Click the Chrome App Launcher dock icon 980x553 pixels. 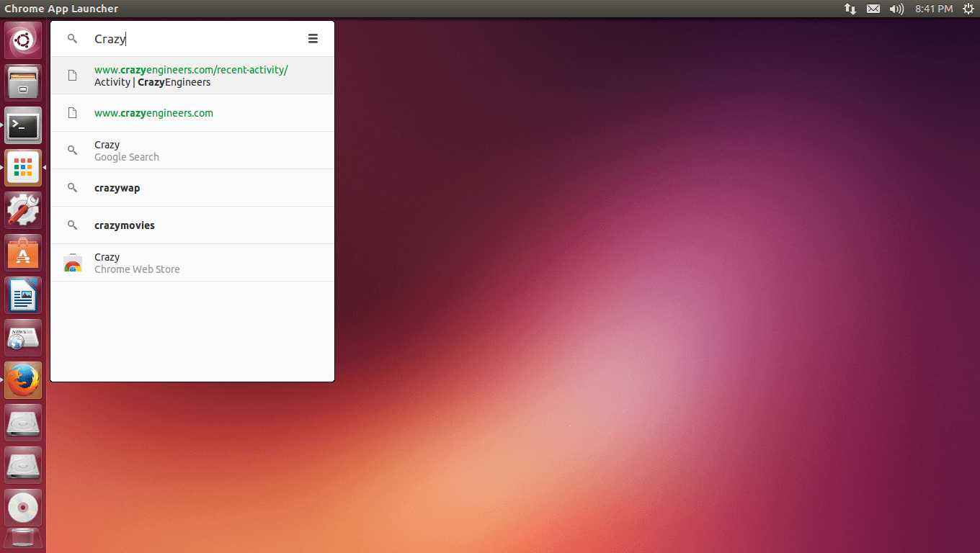point(23,168)
